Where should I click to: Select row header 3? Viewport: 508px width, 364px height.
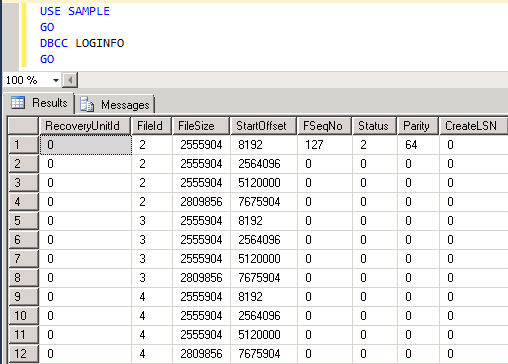(23, 183)
